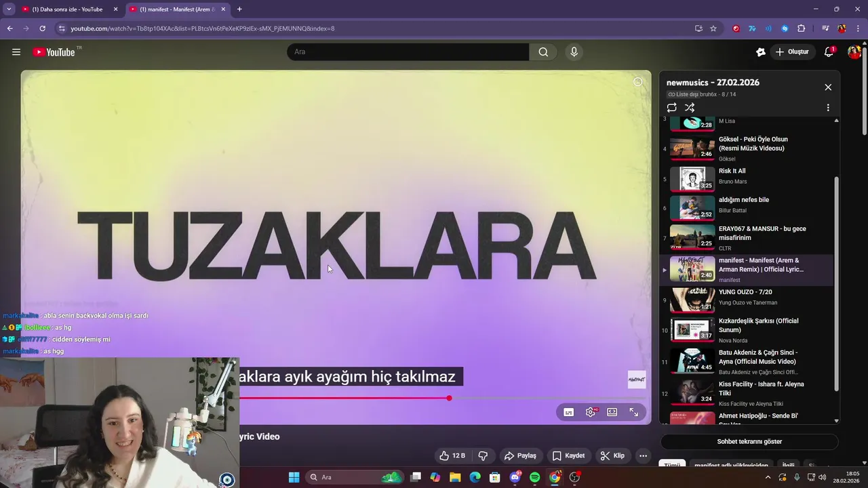This screenshot has width=868, height=488.
Task: Open the tab search dropdown
Action: coord(9,9)
